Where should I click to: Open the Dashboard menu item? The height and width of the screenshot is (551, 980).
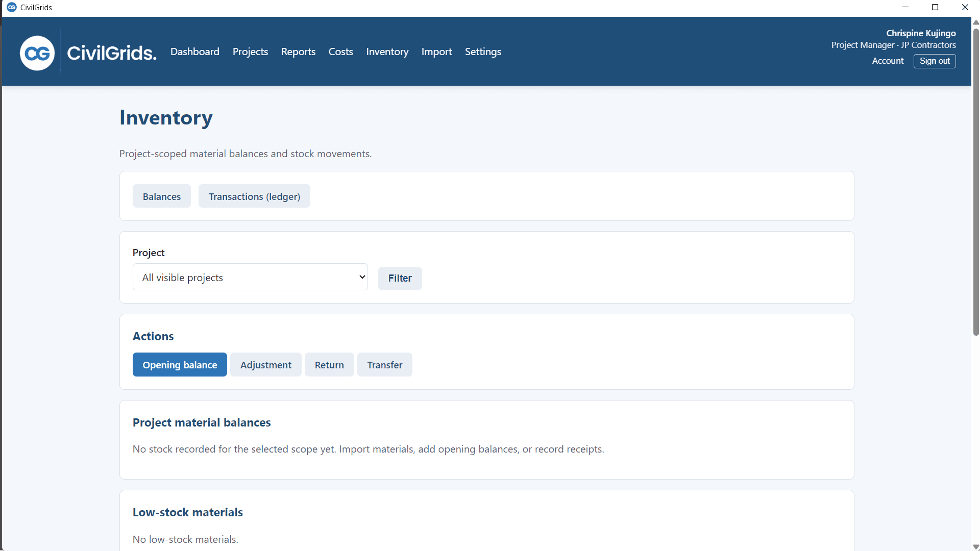pos(195,52)
